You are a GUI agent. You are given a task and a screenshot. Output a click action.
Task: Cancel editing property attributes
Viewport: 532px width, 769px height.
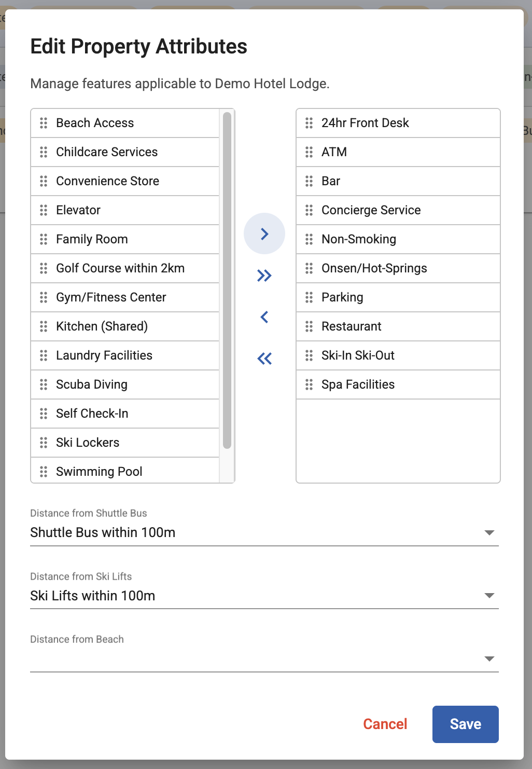coord(385,724)
